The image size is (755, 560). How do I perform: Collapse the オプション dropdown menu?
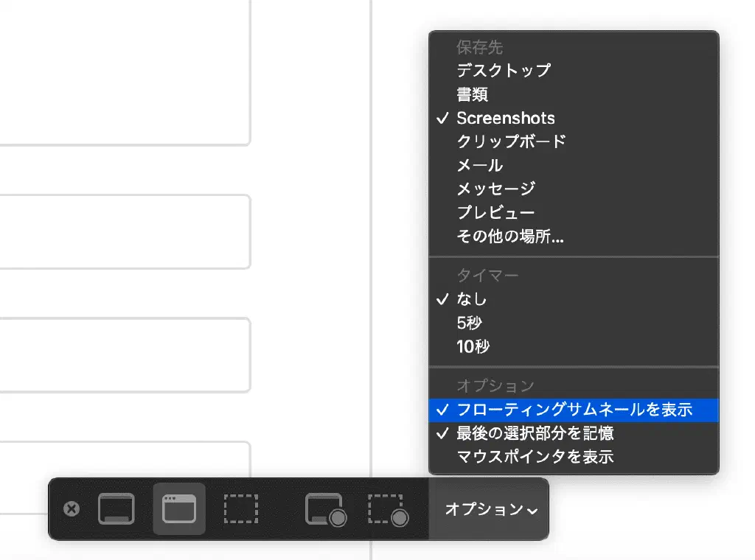pos(490,509)
